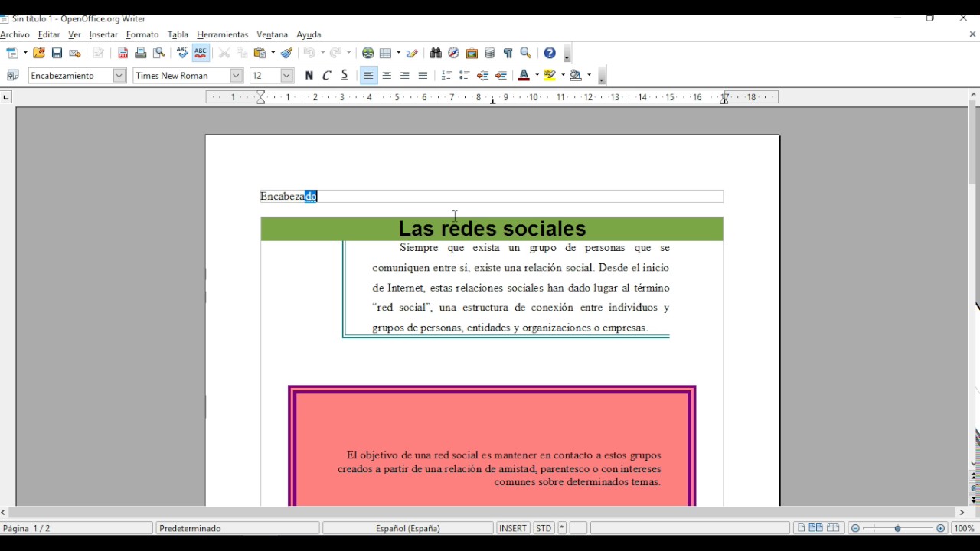Open the Zoom magnifier tool
The height and width of the screenshot is (551, 980).
pos(526,53)
